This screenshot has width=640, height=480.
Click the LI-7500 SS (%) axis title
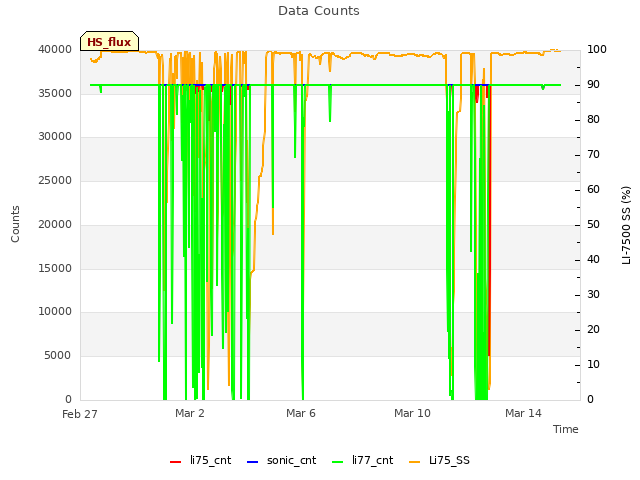click(626, 225)
